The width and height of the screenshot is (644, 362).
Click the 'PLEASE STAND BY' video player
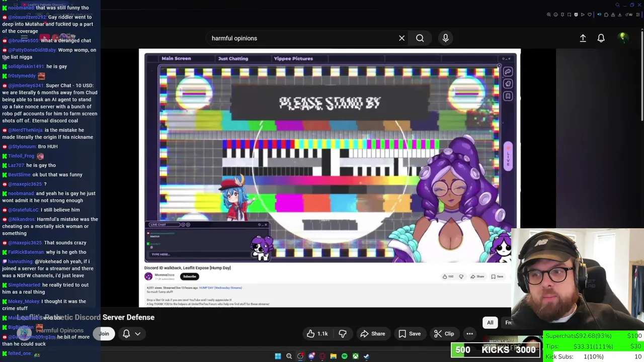[x=330, y=157]
